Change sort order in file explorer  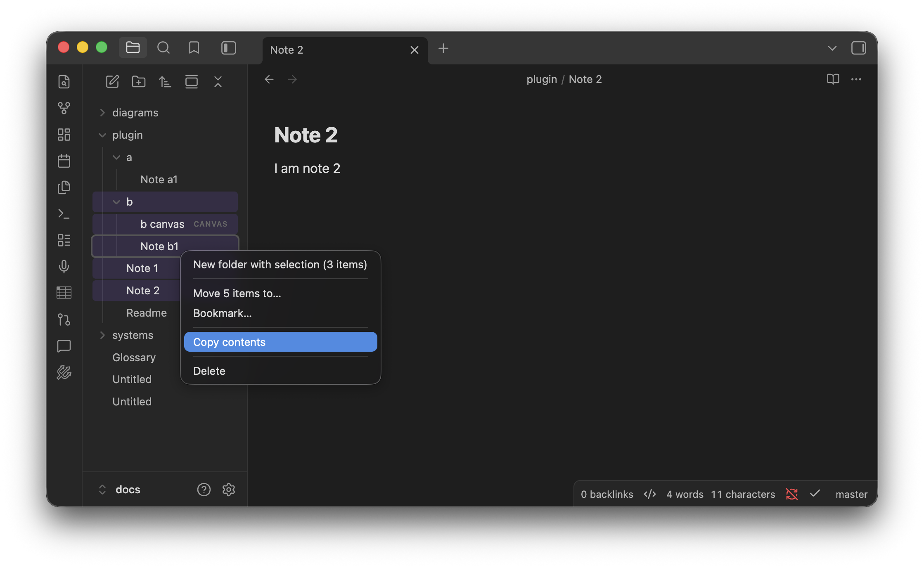pos(165,82)
